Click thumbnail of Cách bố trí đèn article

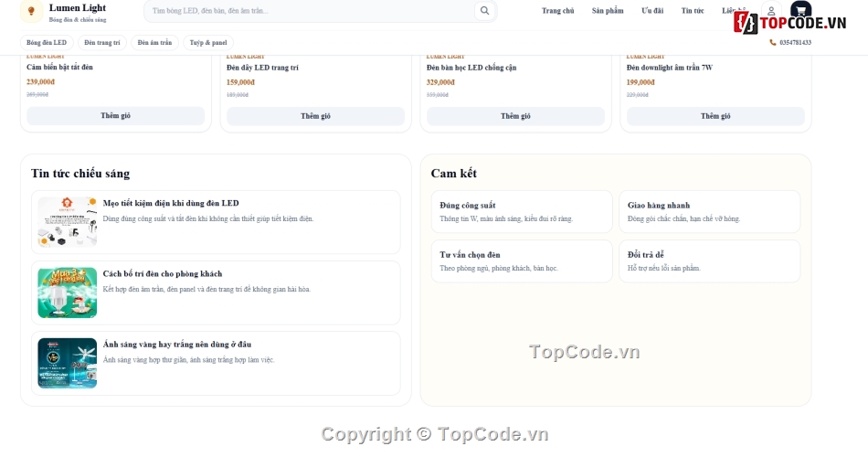pyautogui.click(x=67, y=293)
